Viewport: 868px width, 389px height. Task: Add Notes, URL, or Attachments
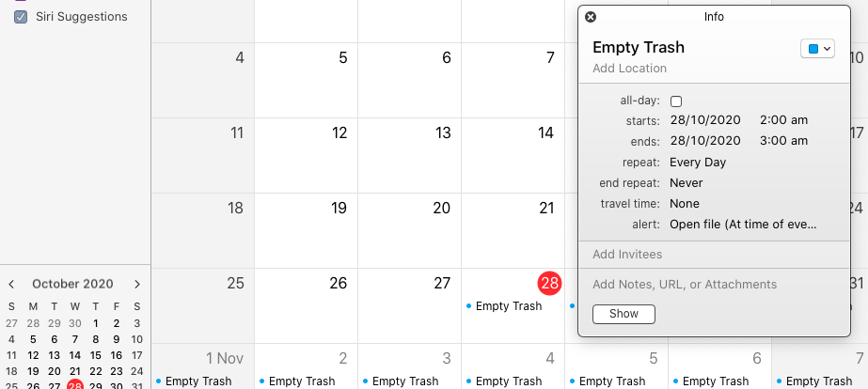[x=685, y=285]
